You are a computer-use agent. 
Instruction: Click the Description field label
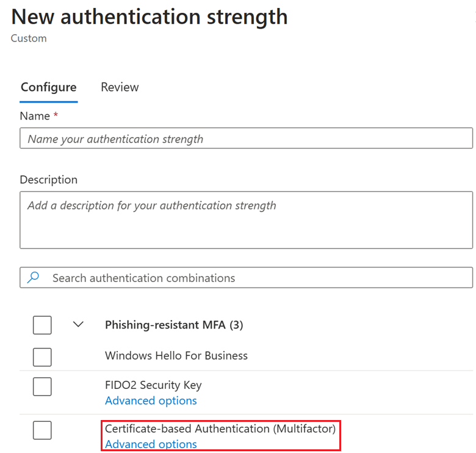coord(49,179)
